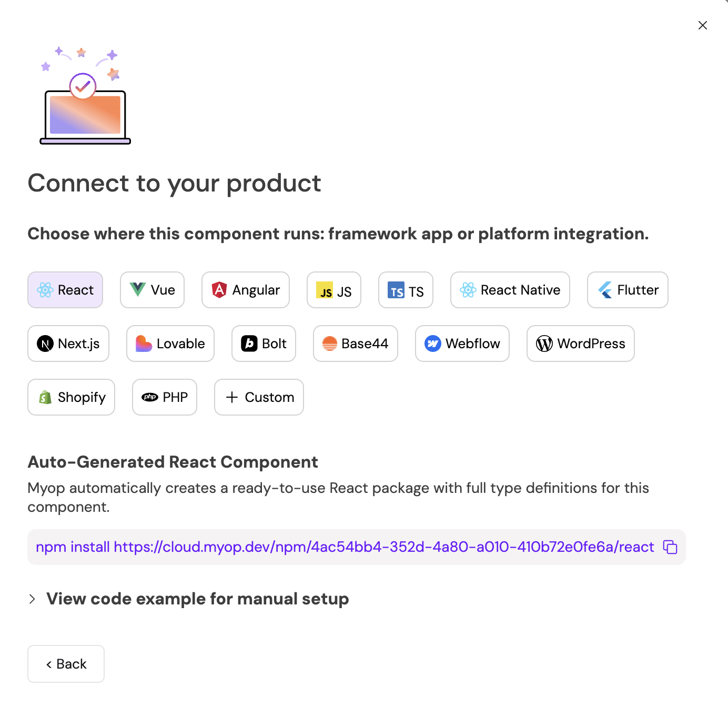728x707 pixels.
Task: Select the Flutter option
Action: click(x=628, y=290)
